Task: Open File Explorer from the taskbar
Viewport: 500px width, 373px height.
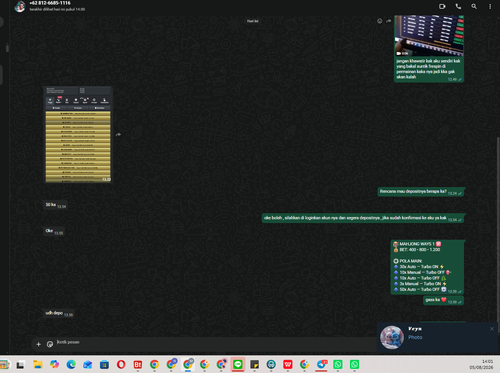Action: click(37, 364)
